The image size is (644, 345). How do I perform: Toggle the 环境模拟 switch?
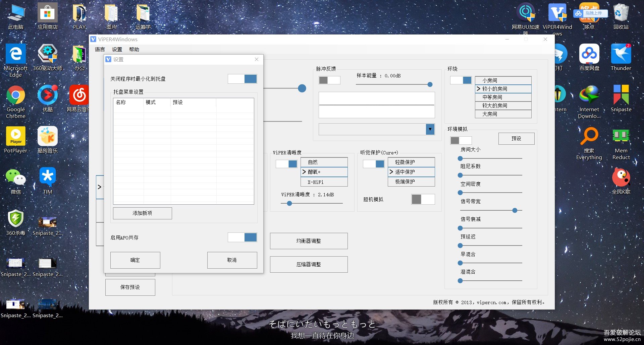pos(461,140)
